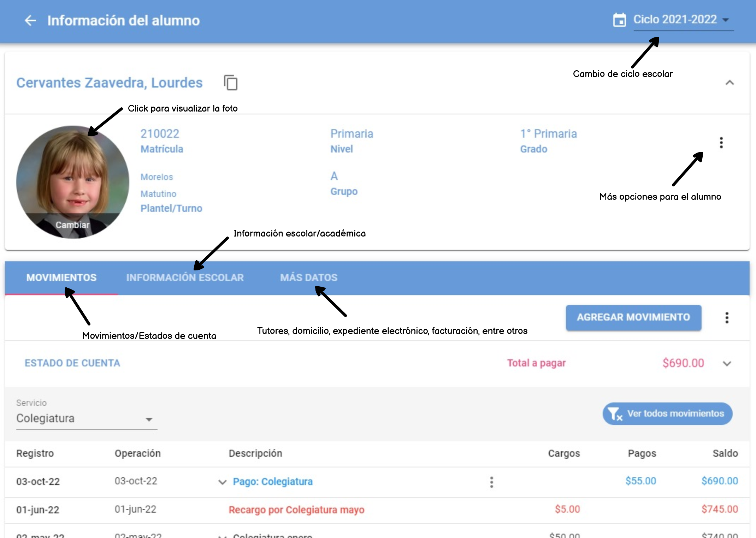Screen dimensions: 756x538
Task: Click Cambiar on the student photo
Action: [72, 225]
